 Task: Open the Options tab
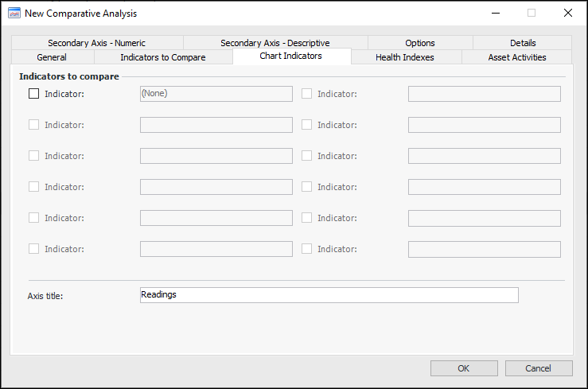tap(419, 43)
